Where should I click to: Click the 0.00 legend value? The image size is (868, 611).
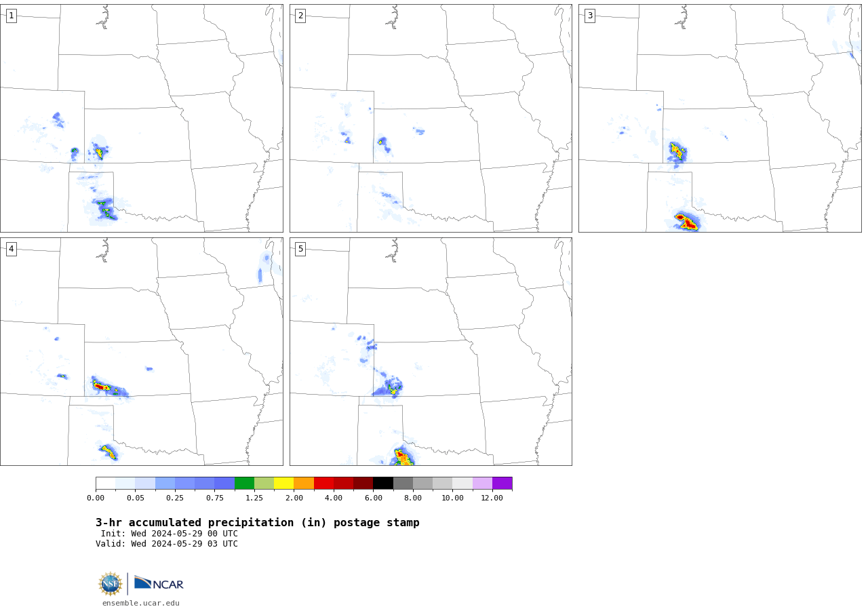point(96,498)
